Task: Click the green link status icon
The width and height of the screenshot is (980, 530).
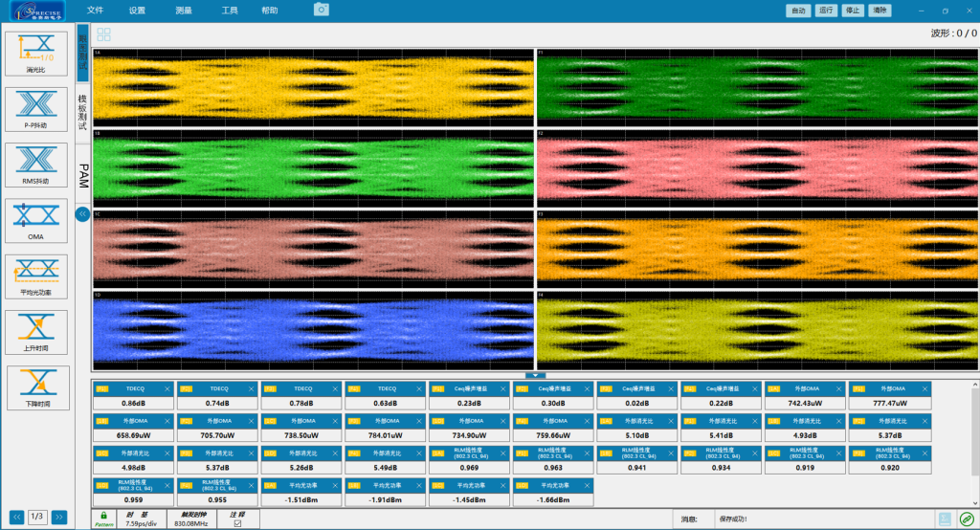Action: 967,519
